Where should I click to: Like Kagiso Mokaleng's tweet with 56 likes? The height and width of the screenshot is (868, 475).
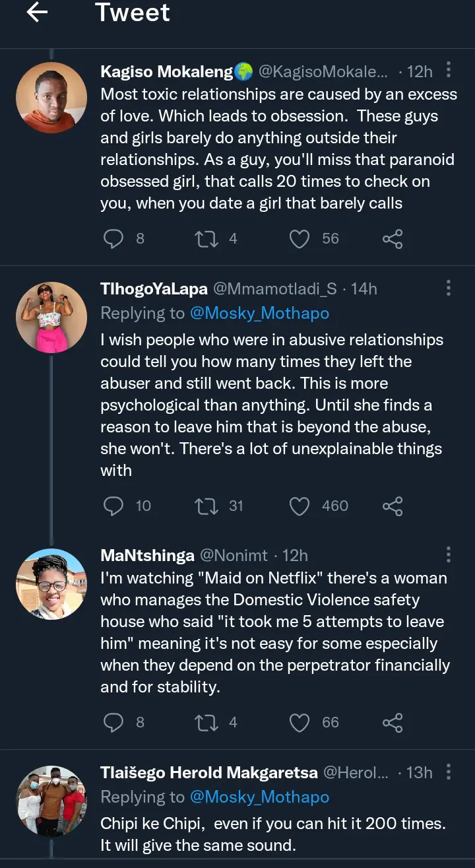tap(300, 238)
